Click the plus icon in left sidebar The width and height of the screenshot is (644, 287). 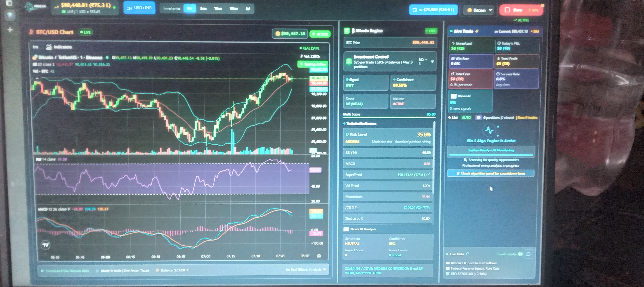click(10, 30)
